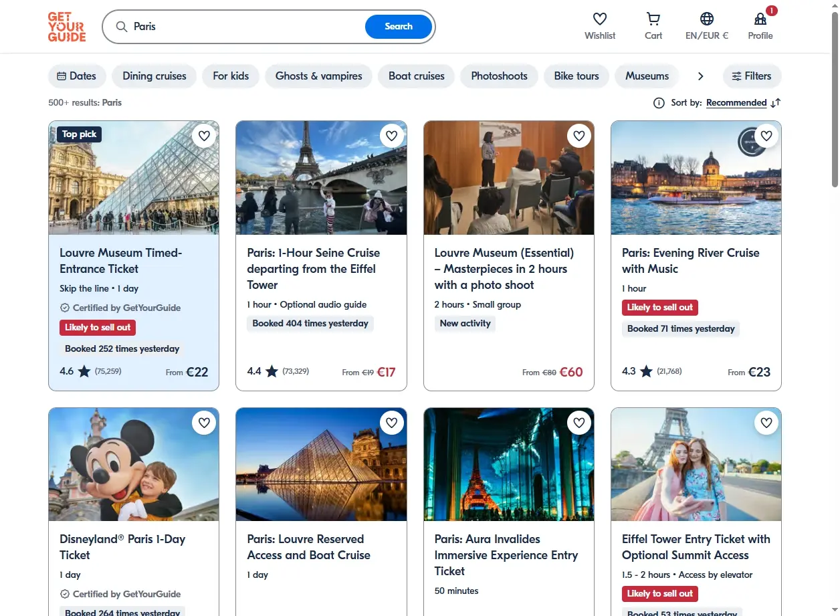Open the night Louvre pyramid reflection photo
This screenshot has width=840, height=616.
click(x=321, y=464)
